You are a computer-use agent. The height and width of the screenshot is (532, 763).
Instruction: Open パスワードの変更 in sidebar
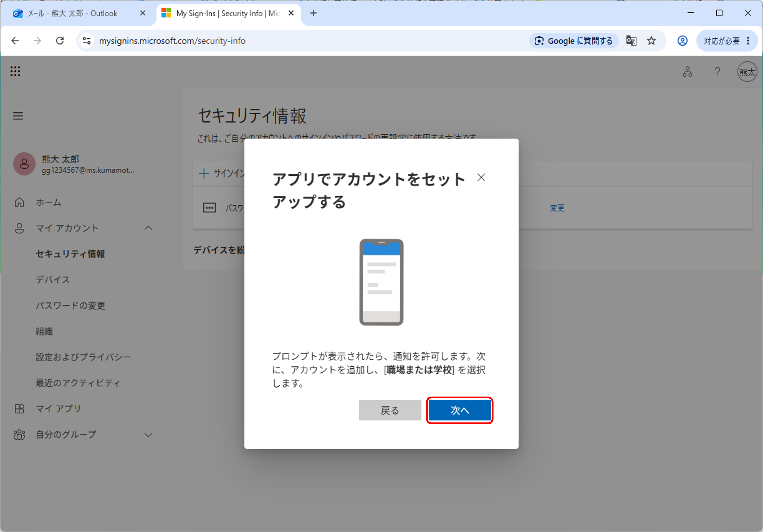(x=71, y=305)
